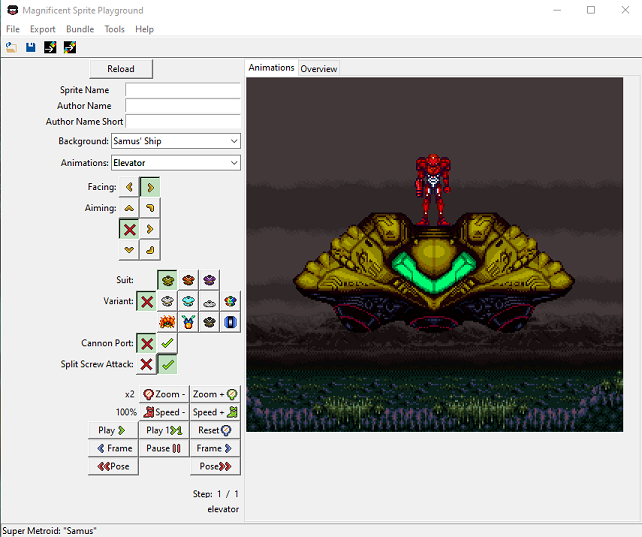
Task: Select the flame variant icon
Action: click(167, 322)
